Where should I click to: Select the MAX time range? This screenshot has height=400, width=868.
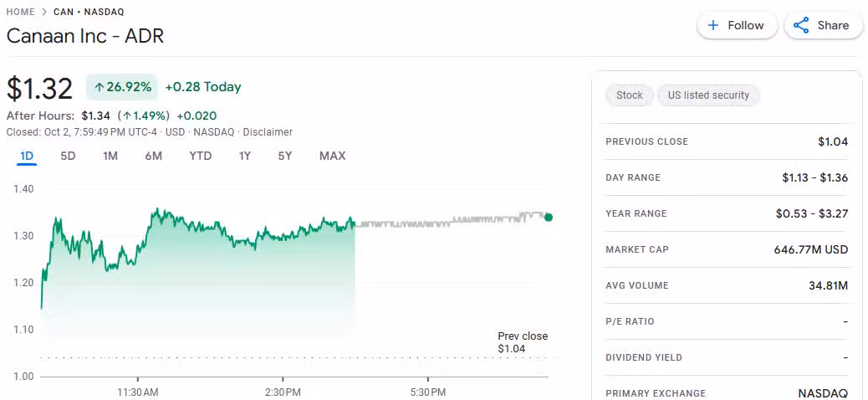click(x=332, y=156)
